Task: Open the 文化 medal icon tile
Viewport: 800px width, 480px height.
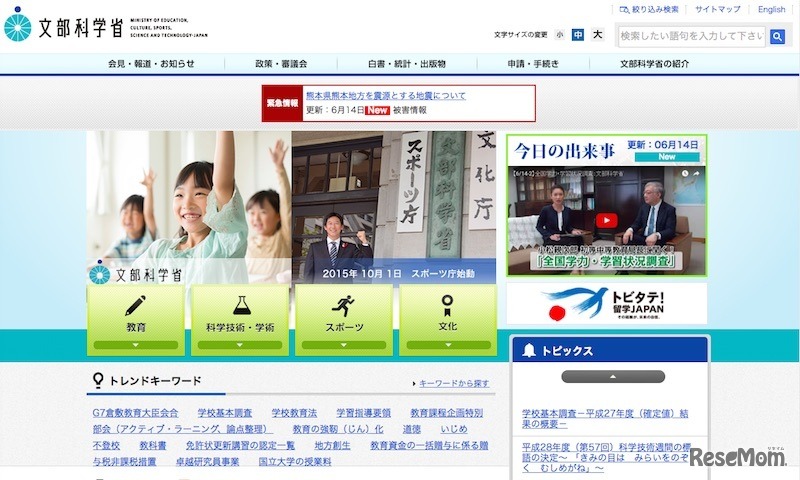Action: pos(448,320)
